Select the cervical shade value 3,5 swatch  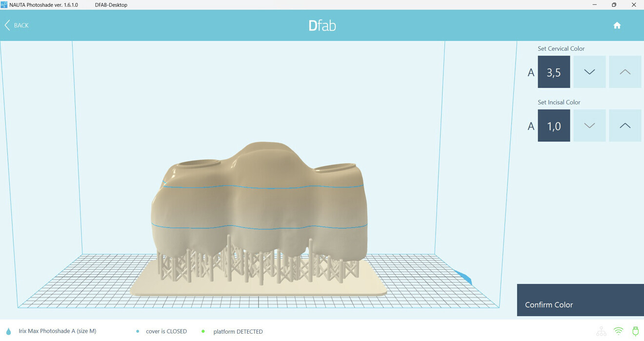tap(553, 71)
